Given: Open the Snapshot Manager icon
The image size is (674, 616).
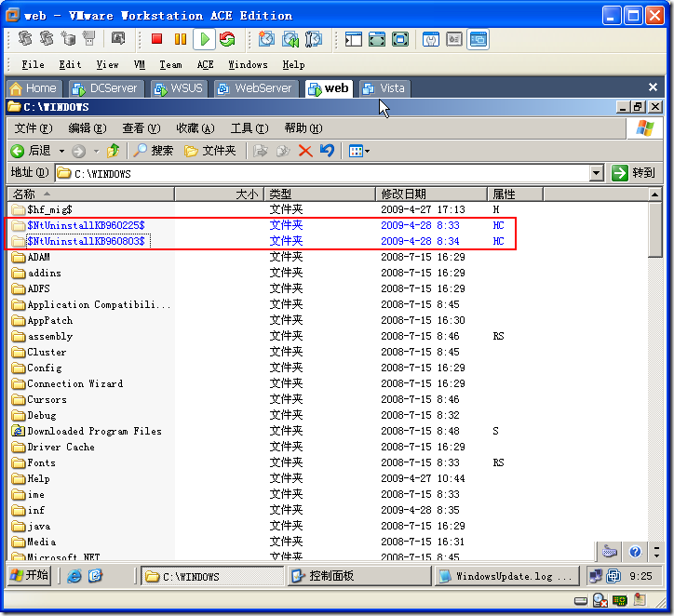Looking at the screenshot, I should point(314,39).
